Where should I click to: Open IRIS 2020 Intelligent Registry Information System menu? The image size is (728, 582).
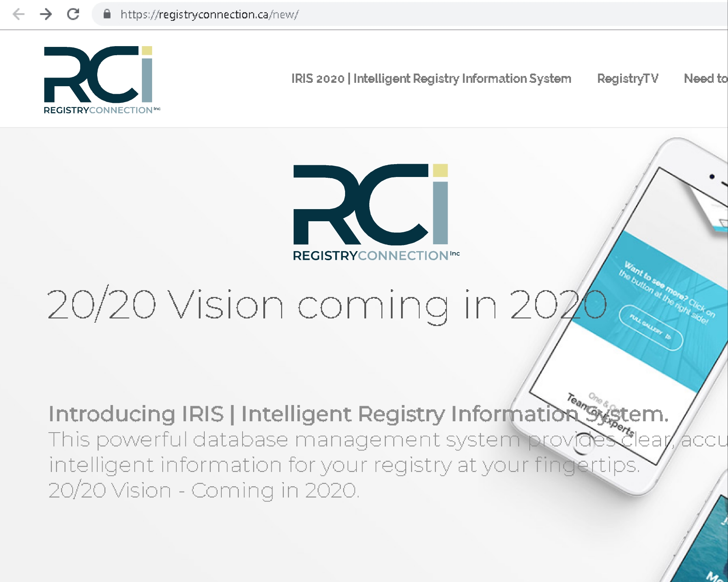[x=431, y=79]
